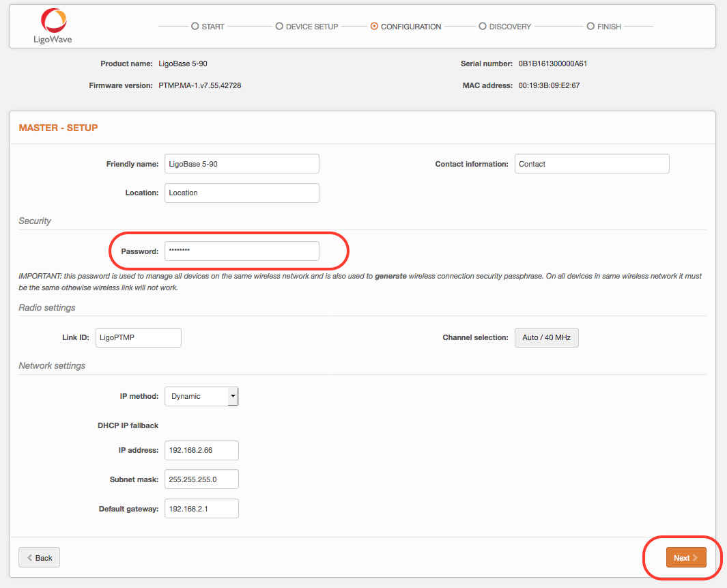The image size is (727, 588).
Task: Select the START wizard step circle
Action: tap(195, 26)
